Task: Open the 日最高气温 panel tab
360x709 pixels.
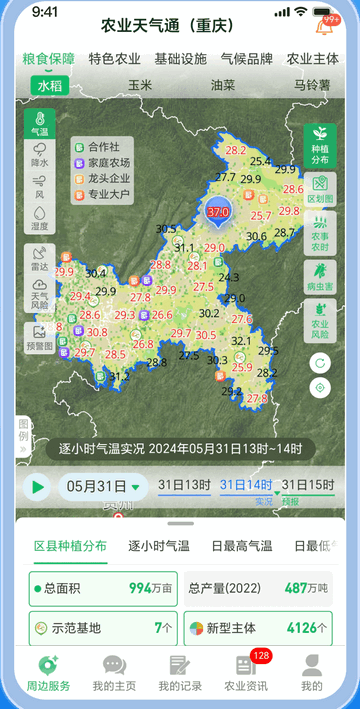Action: (x=242, y=546)
